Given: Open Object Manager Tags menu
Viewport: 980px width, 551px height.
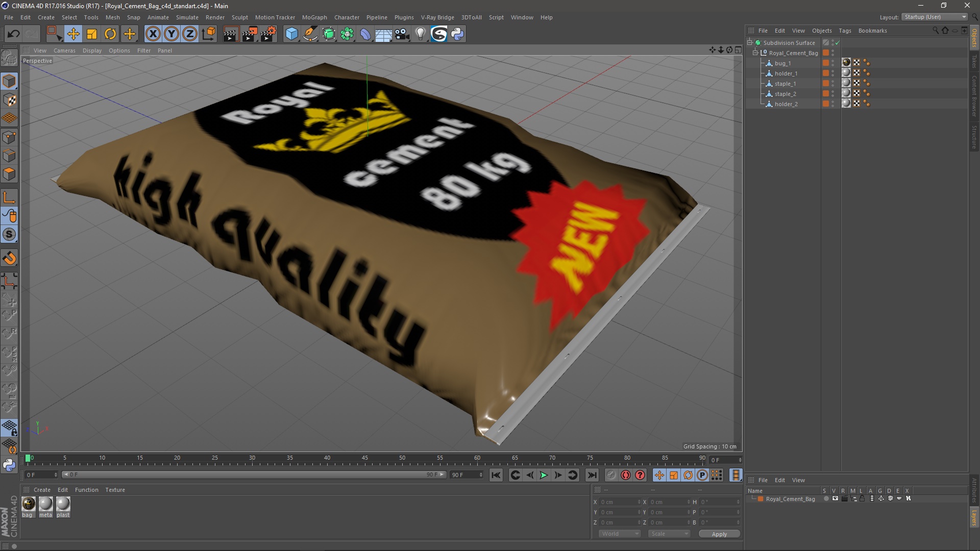Looking at the screenshot, I should [x=845, y=31].
